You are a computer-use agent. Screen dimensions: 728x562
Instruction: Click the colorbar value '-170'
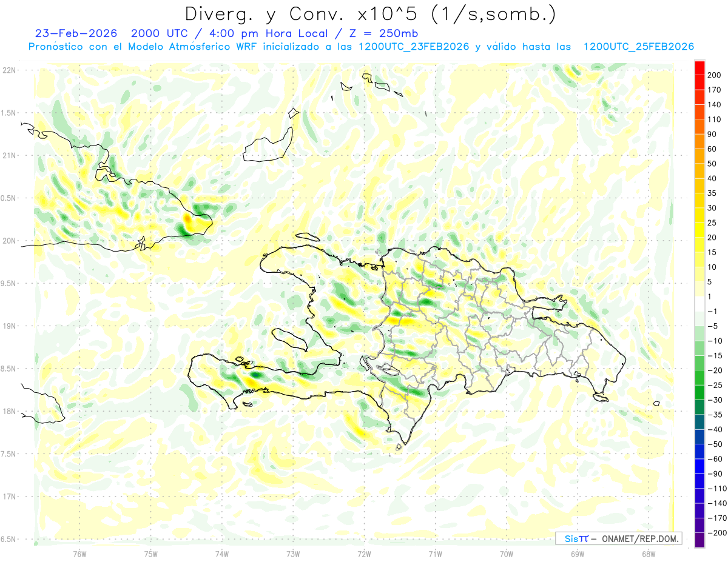coord(717,518)
